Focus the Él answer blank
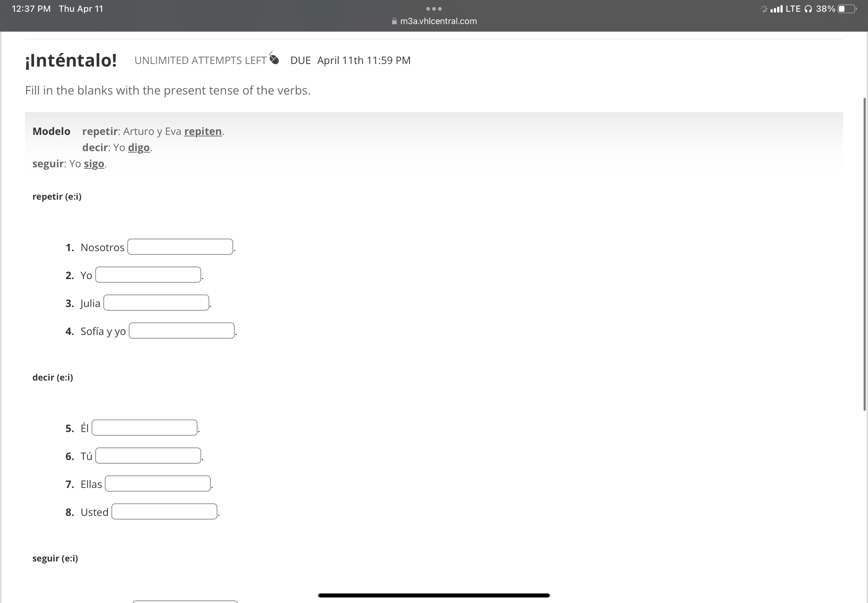The image size is (868, 603). [x=144, y=428]
